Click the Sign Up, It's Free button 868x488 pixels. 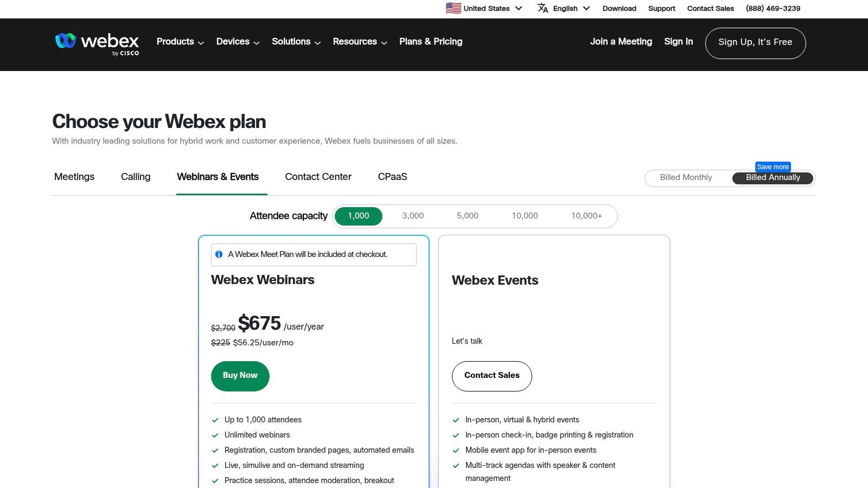click(755, 42)
